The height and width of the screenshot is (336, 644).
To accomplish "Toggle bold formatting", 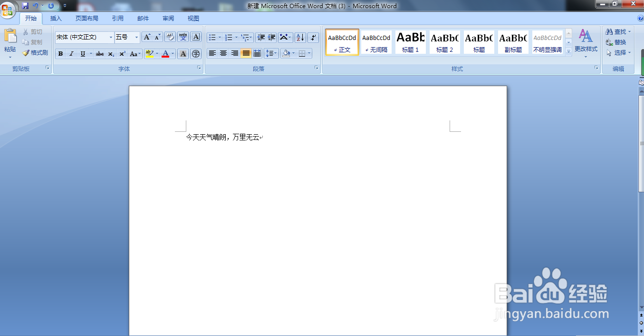I will coord(60,54).
